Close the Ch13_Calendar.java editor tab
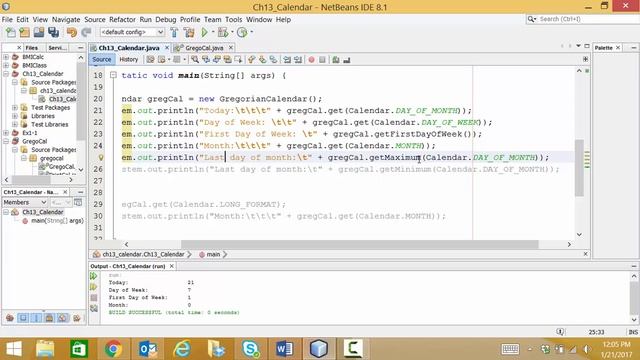The image size is (640, 360). point(167,48)
